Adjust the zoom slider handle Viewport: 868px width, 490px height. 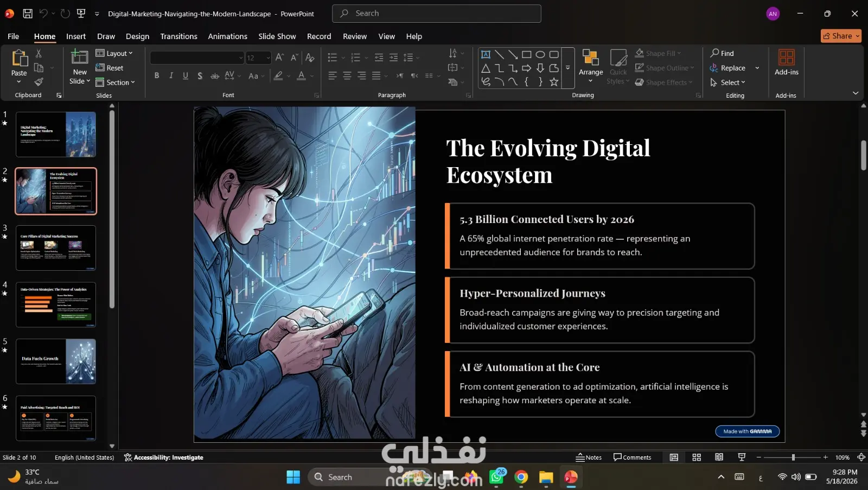(793, 457)
